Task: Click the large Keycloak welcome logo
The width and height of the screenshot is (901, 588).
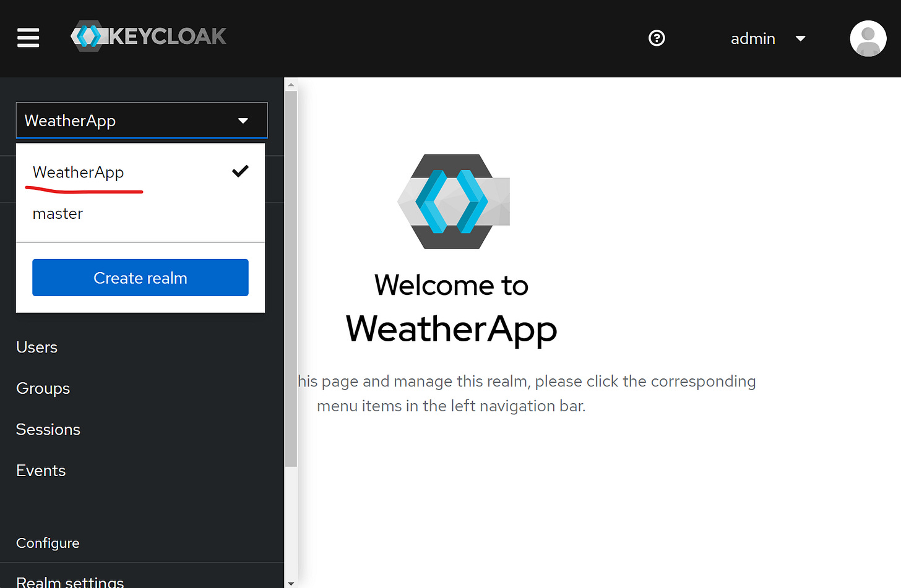Action: (x=454, y=202)
